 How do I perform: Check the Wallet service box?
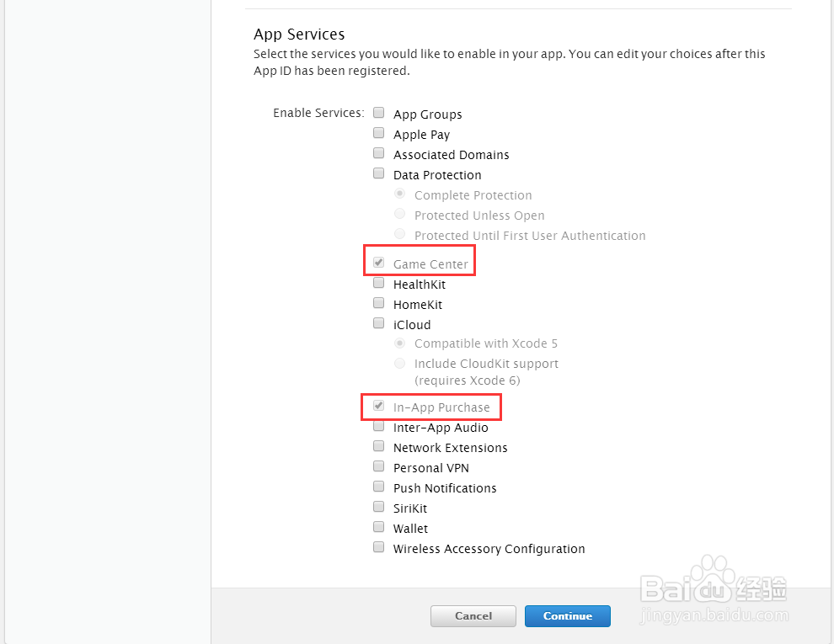(379, 527)
